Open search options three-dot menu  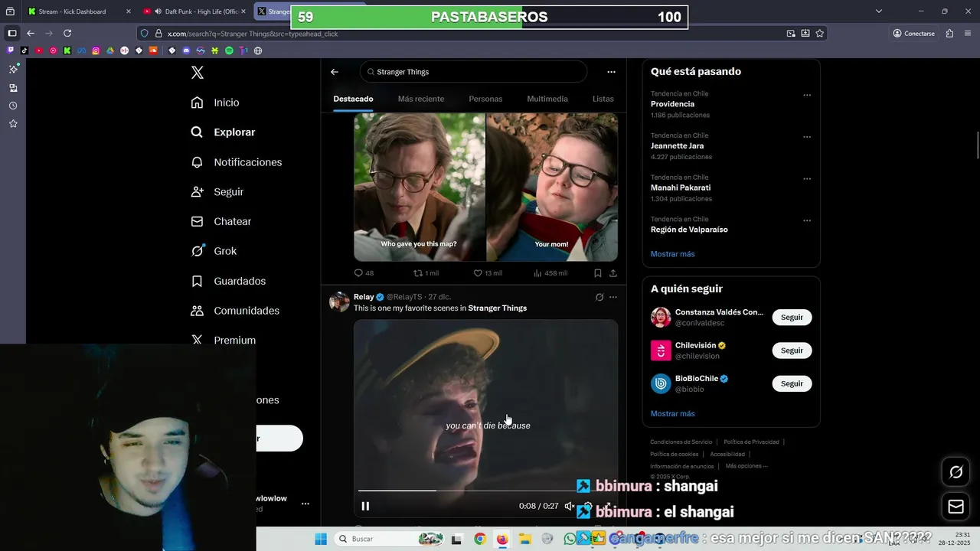coord(611,72)
